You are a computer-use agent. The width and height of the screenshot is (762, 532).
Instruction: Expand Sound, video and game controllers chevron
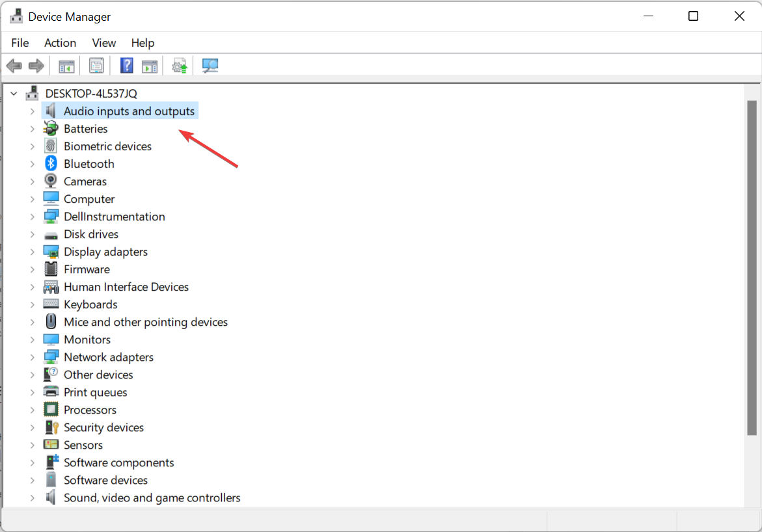pos(32,498)
